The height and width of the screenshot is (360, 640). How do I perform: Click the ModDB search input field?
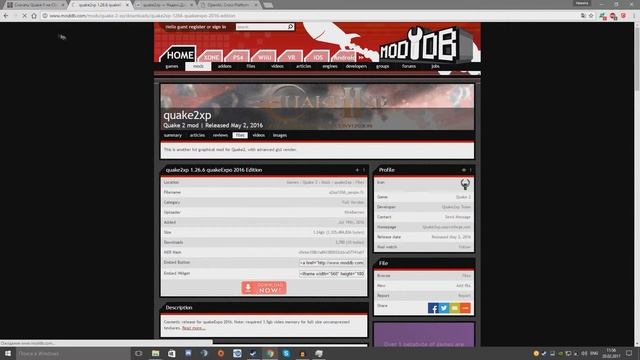click(262, 27)
